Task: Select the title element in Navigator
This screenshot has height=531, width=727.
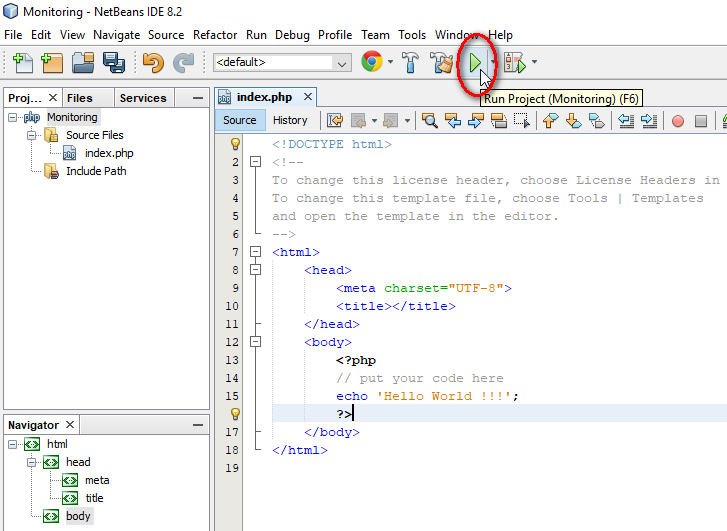Action: [x=94, y=498]
